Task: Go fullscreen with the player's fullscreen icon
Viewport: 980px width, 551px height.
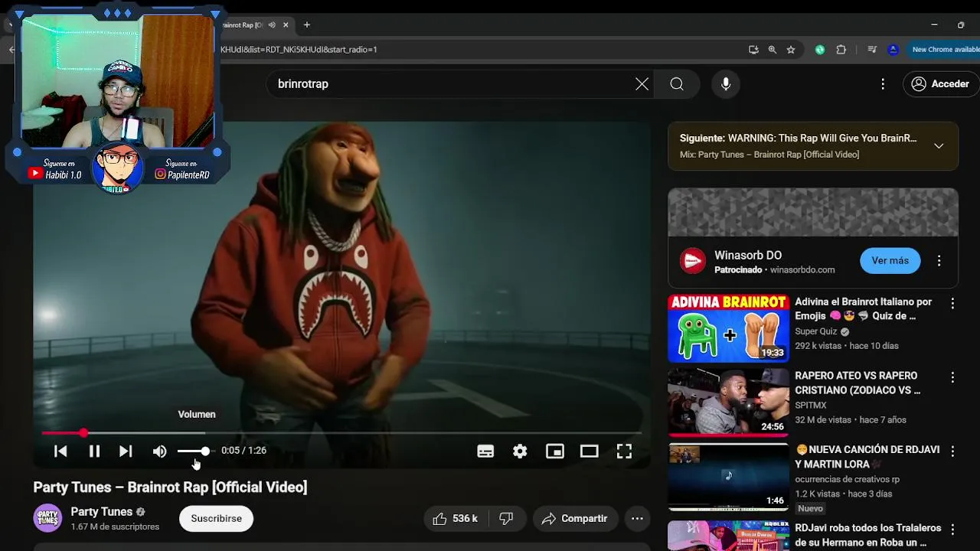Action: (624, 452)
